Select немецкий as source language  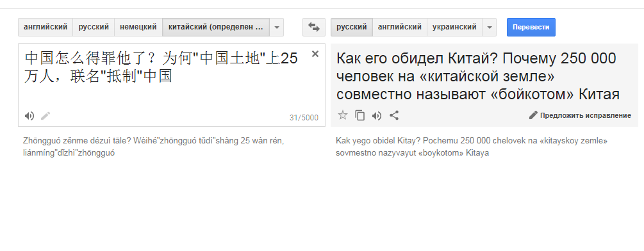(x=138, y=28)
